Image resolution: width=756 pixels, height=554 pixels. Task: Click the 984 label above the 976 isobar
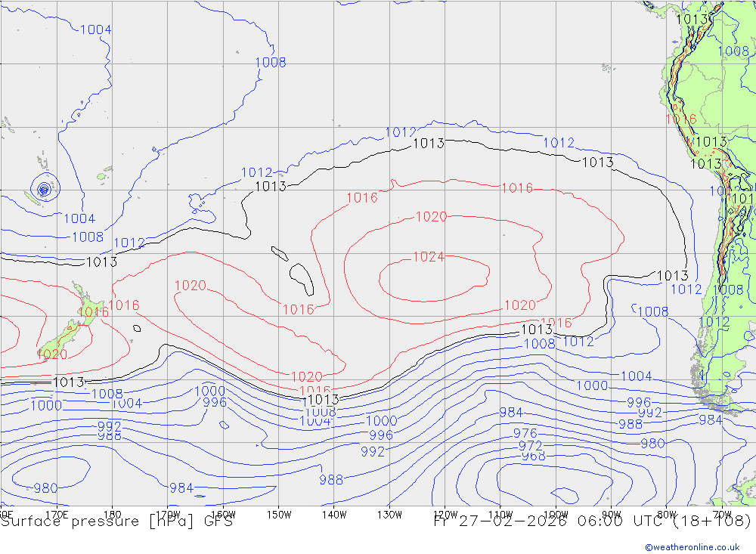click(x=511, y=412)
